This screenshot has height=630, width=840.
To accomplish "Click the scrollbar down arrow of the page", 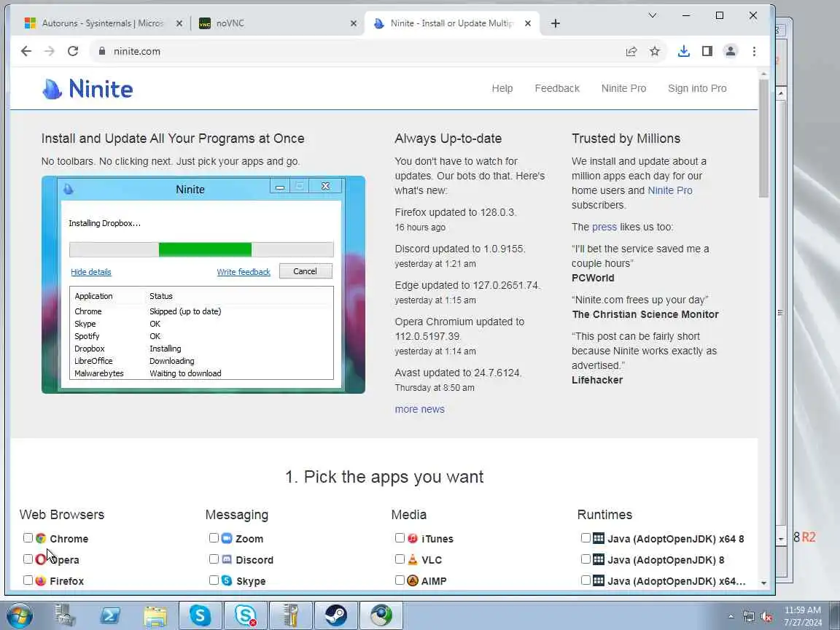I will (x=763, y=583).
